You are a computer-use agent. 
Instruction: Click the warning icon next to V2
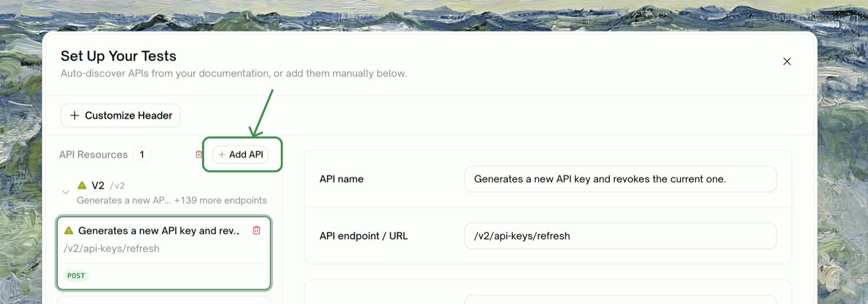82,185
